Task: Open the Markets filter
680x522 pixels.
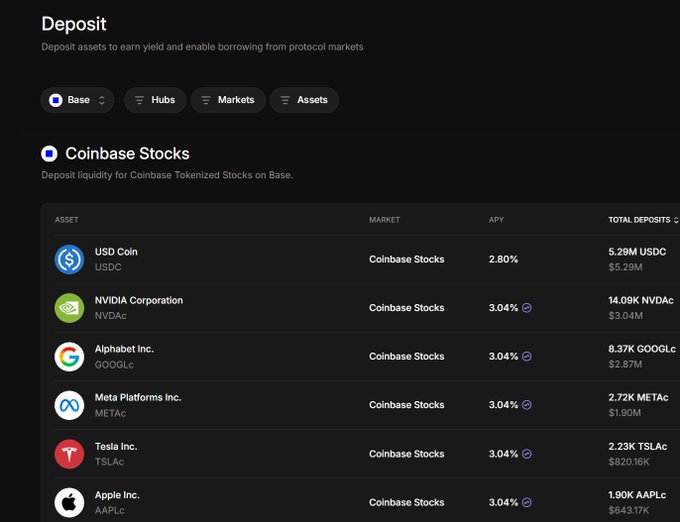Action: [x=228, y=100]
